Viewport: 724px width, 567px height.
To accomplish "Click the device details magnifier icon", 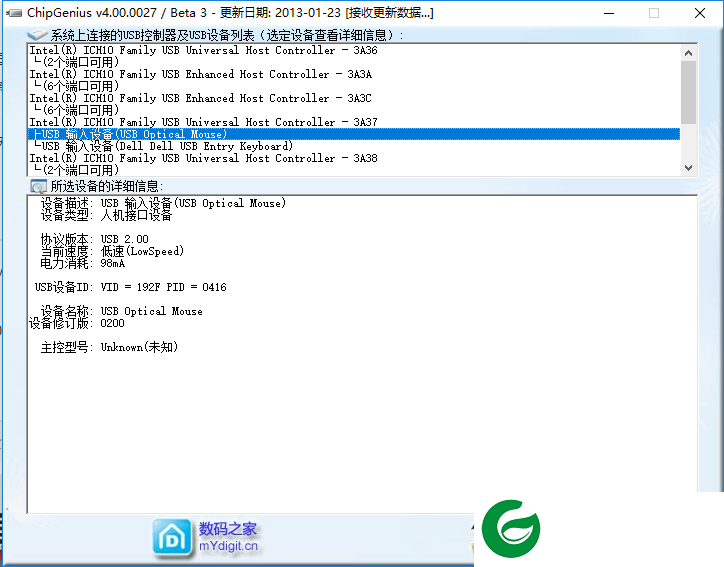I will (38, 186).
